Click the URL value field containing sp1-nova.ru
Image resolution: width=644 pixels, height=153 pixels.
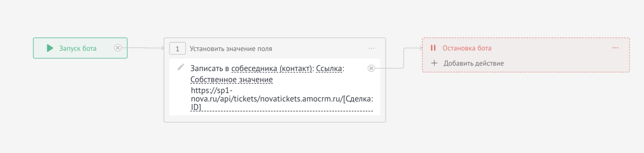[282, 99]
